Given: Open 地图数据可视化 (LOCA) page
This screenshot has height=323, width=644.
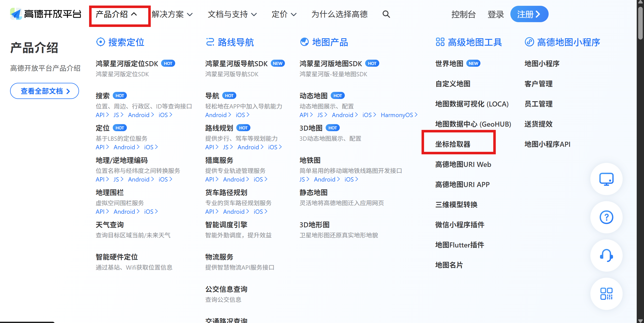Looking at the screenshot, I should click(472, 104).
